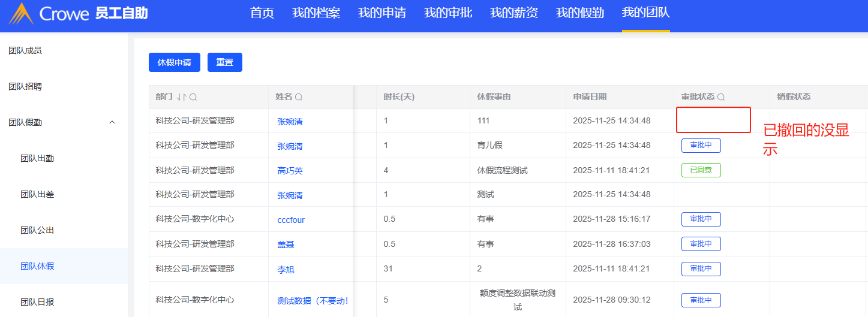Viewport: 868px width, 317px height.
Task: Open the search icon in 部门 header
Action: pos(193,97)
